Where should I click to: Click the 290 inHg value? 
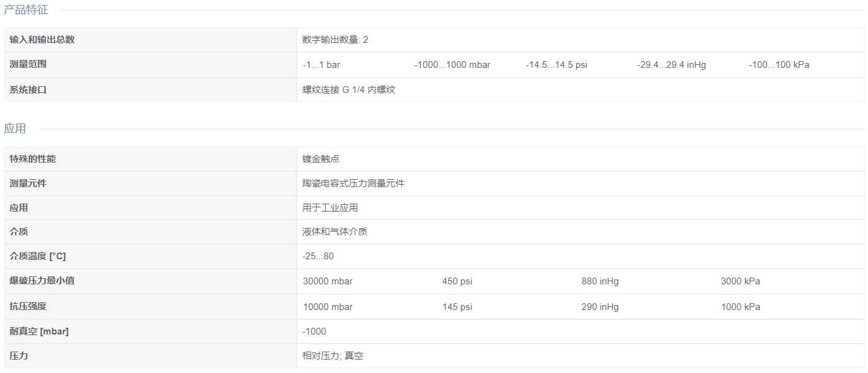[x=600, y=307]
